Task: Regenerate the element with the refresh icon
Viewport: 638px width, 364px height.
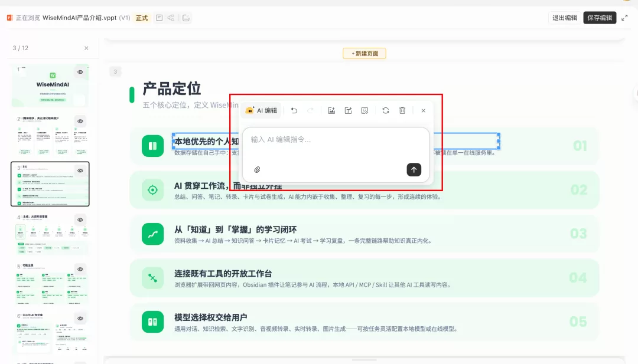Action: [x=386, y=110]
